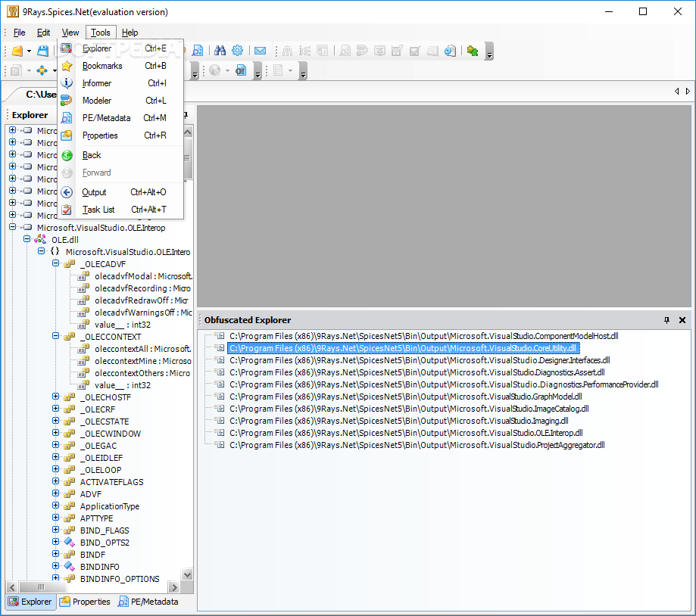Collapse the _OLECCONTEXT node
Image resolution: width=696 pixels, height=616 pixels.
pyautogui.click(x=55, y=336)
